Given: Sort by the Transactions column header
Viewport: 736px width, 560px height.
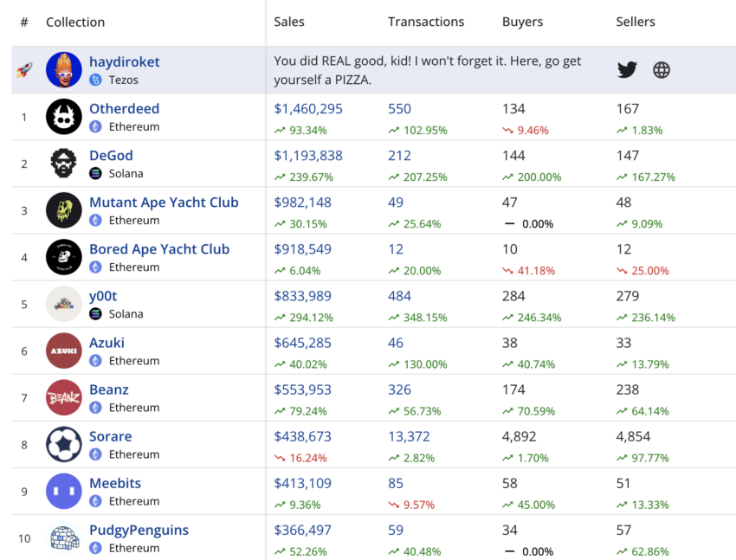Looking at the screenshot, I should [x=426, y=22].
